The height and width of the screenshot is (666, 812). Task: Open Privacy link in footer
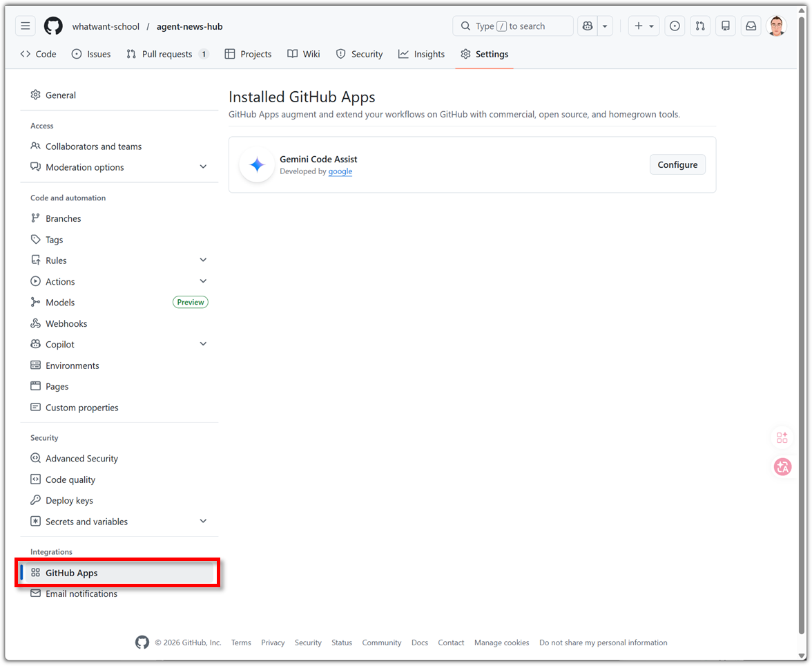click(x=273, y=643)
